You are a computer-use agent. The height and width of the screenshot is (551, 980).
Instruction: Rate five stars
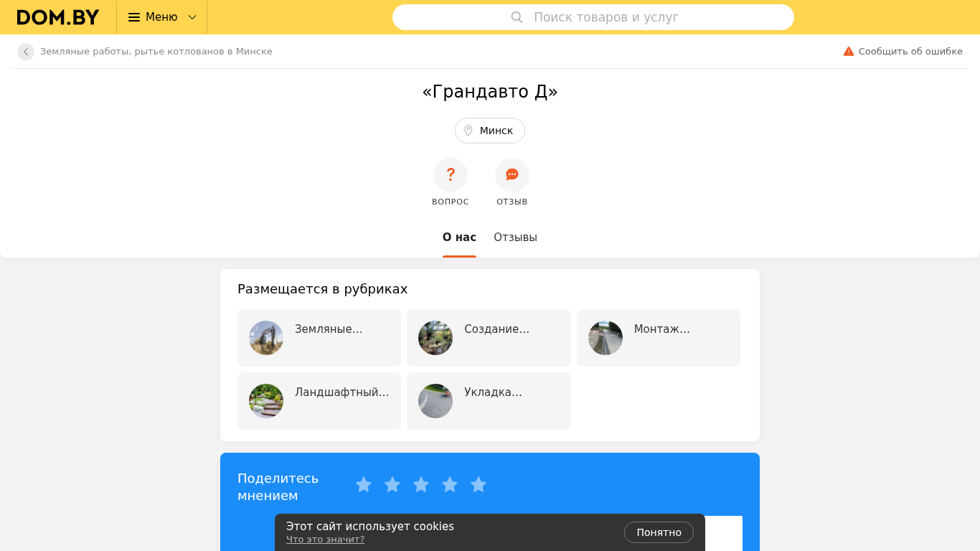(x=479, y=485)
